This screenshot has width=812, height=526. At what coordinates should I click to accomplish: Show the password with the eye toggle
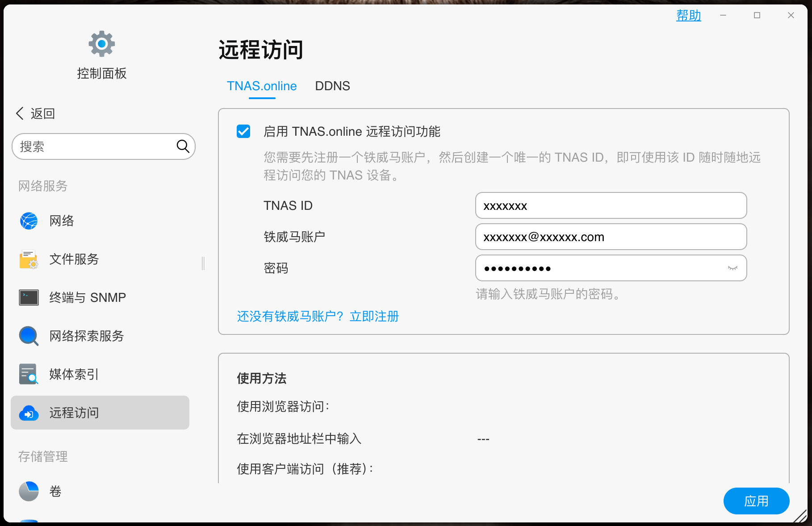(733, 268)
